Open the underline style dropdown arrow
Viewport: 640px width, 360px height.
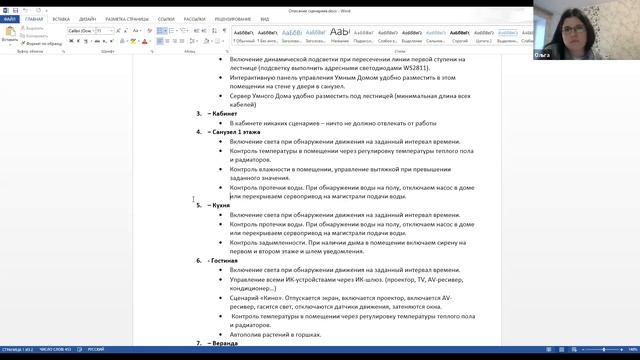tap(90, 41)
